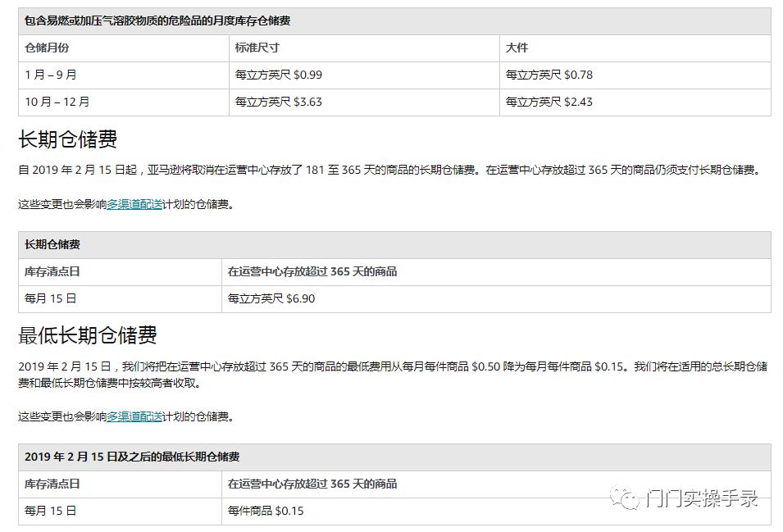The width and height of the screenshot is (783, 532).
Task: Click 在运营中心存放超过 365 天的商品 header in bottom table
Action: (x=312, y=484)
